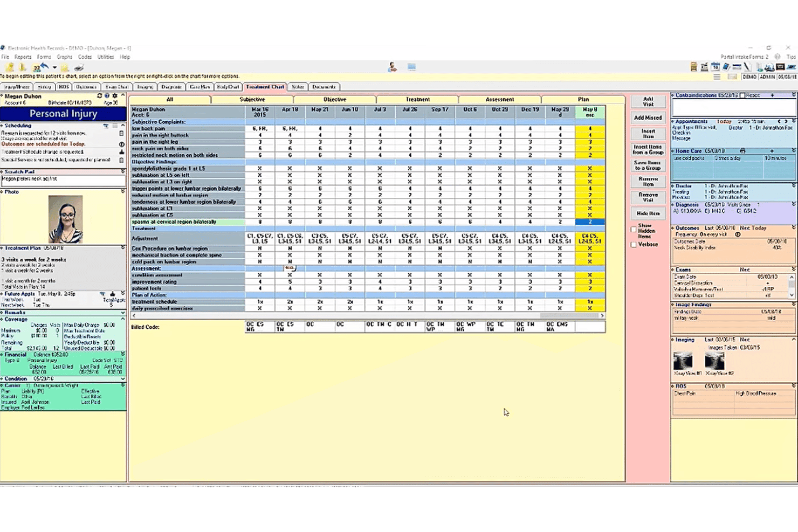
Task: Expand the Diagnosis panel chevron
Action: pos(794,205)
